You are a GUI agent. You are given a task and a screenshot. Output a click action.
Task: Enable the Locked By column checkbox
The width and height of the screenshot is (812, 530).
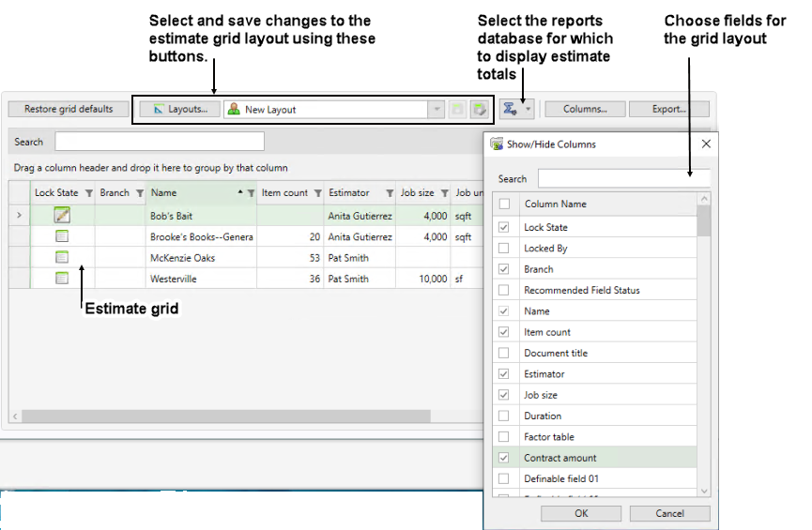click(504, 249)
